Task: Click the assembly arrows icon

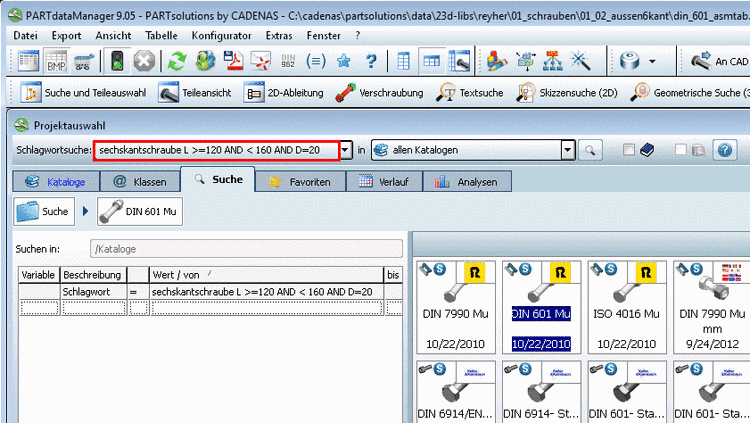Action: 525,61
